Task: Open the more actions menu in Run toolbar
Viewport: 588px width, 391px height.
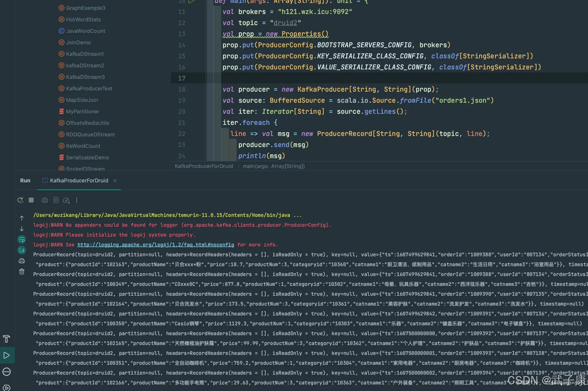Action: tap(77, 200)
